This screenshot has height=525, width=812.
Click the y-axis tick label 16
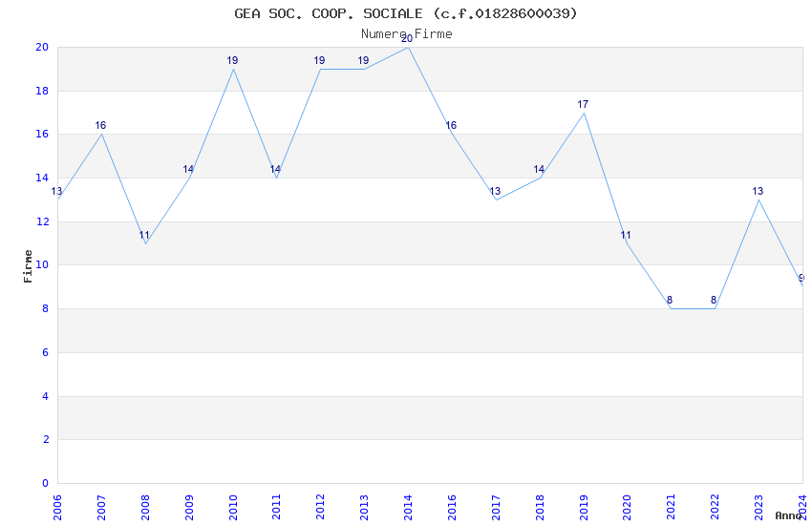point(42,134)
